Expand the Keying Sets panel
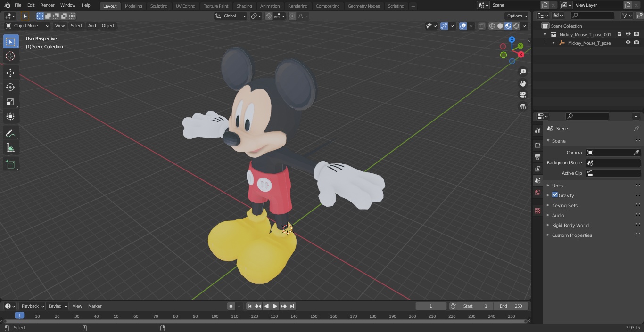 tap(564, 205)
